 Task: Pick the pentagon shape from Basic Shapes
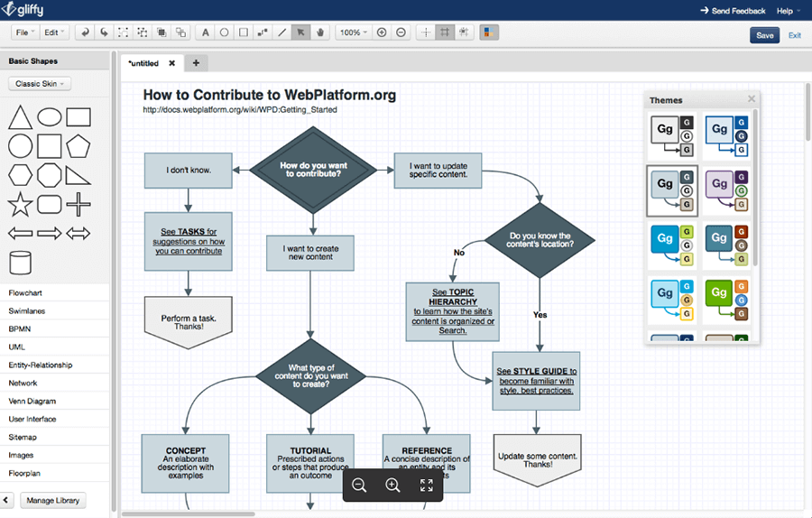pos(78,146)
